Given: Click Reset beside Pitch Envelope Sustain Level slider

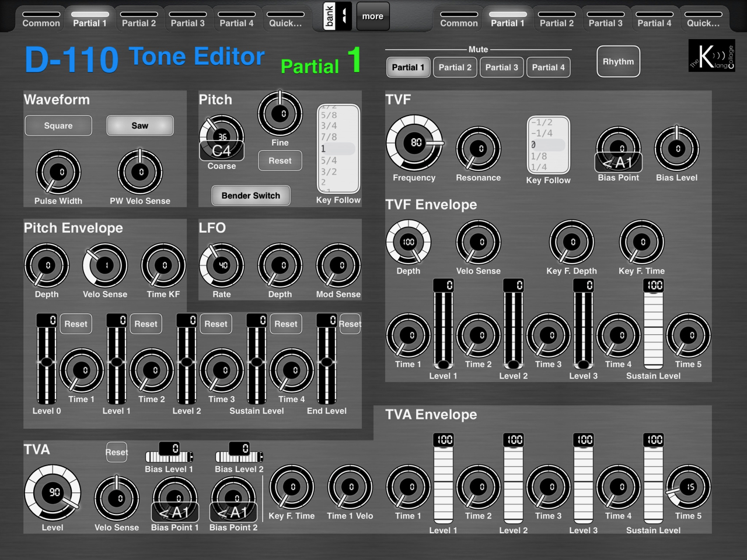Looking at the screenshot, I should click(286, 324).
